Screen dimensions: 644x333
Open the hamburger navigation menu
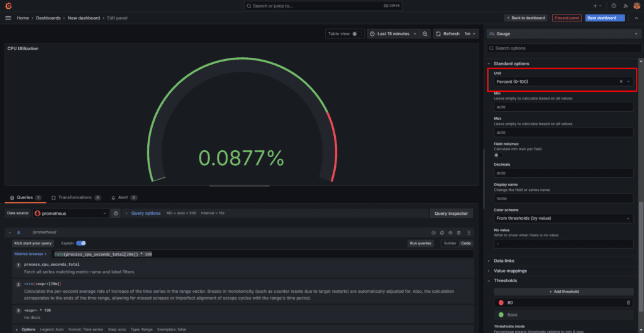[8, 18]
